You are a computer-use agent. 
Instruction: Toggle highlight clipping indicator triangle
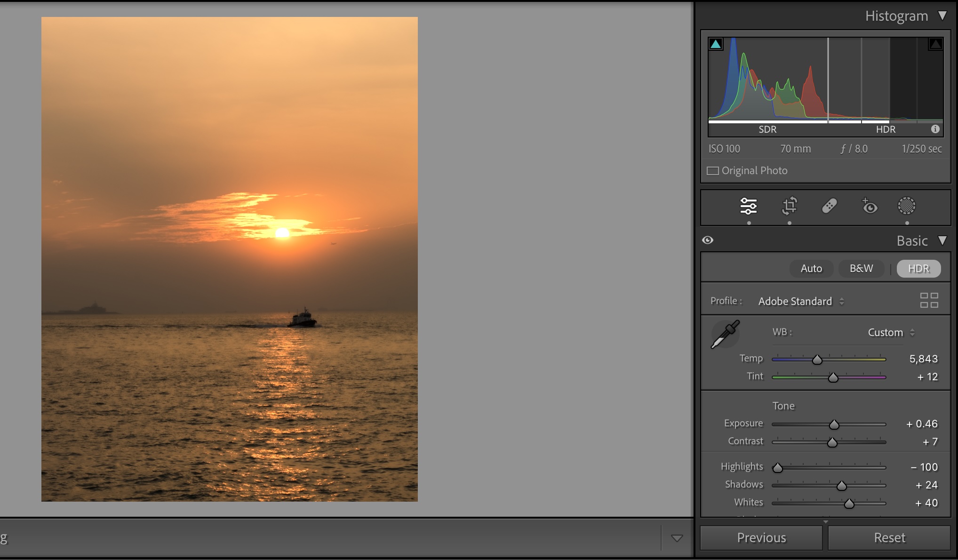tap(935, 44)
